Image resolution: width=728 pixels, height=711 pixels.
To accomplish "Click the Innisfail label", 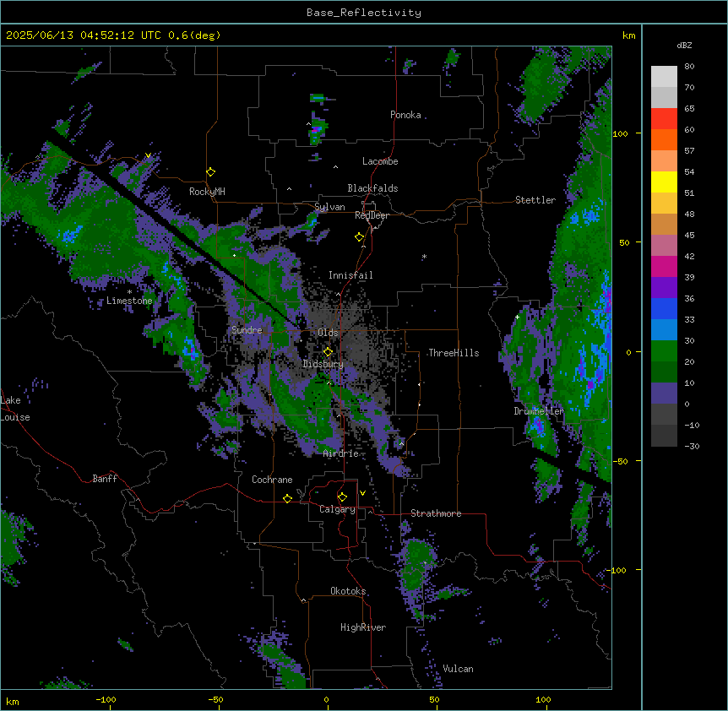I will point(350,275).
